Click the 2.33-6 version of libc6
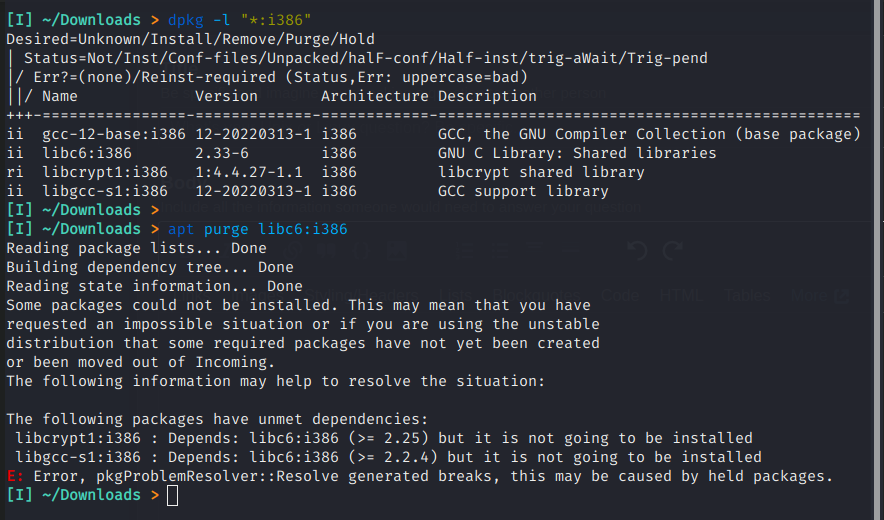The height and width of the screenshot is (520, 884). [x=222, y=153]
